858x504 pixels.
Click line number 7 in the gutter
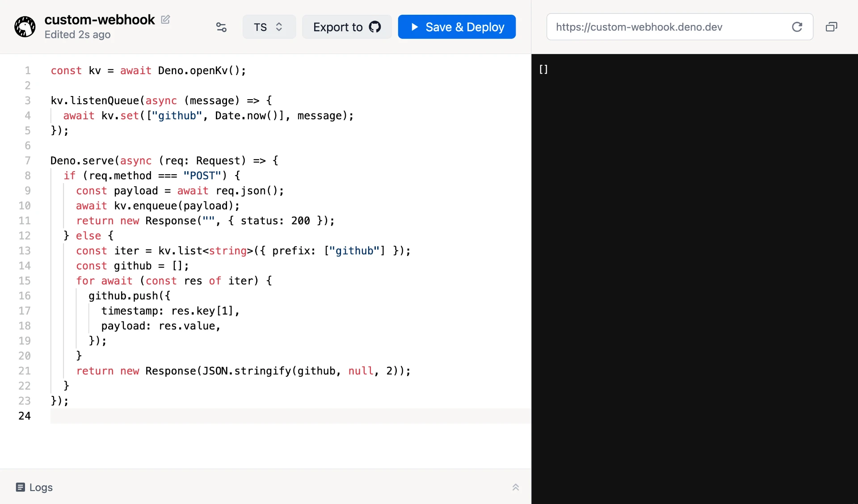pos(27,160)
